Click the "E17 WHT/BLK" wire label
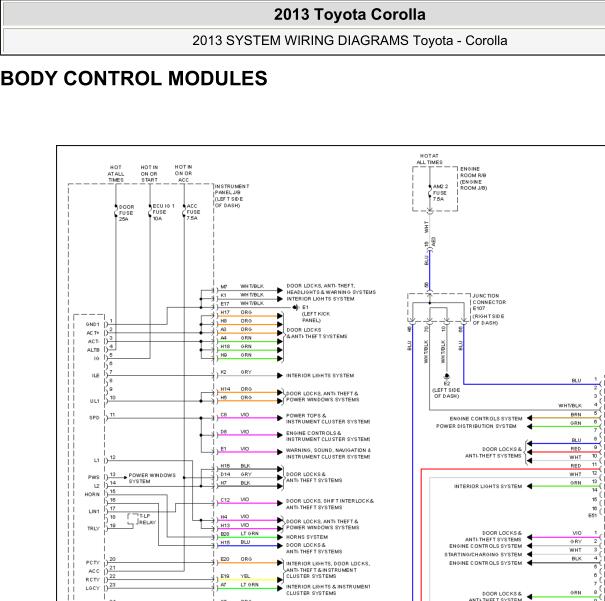Screen dimensions: 605x601 point(242,304)
